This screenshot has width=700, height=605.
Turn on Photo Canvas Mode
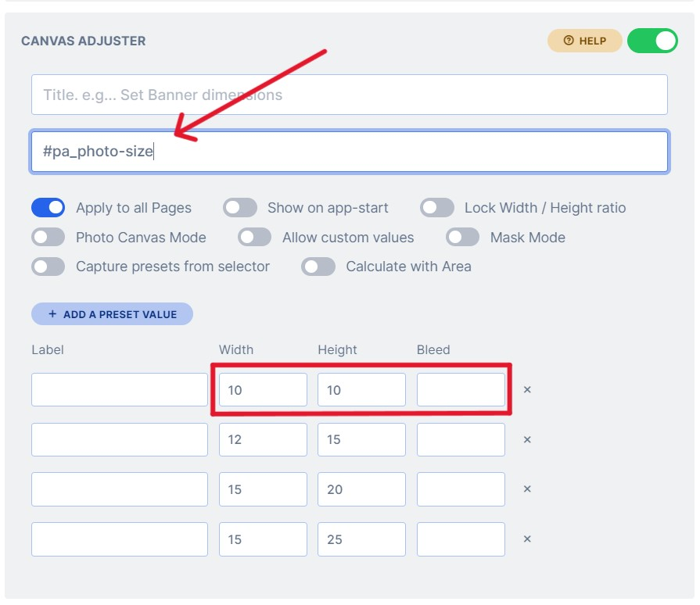point(48,238)
